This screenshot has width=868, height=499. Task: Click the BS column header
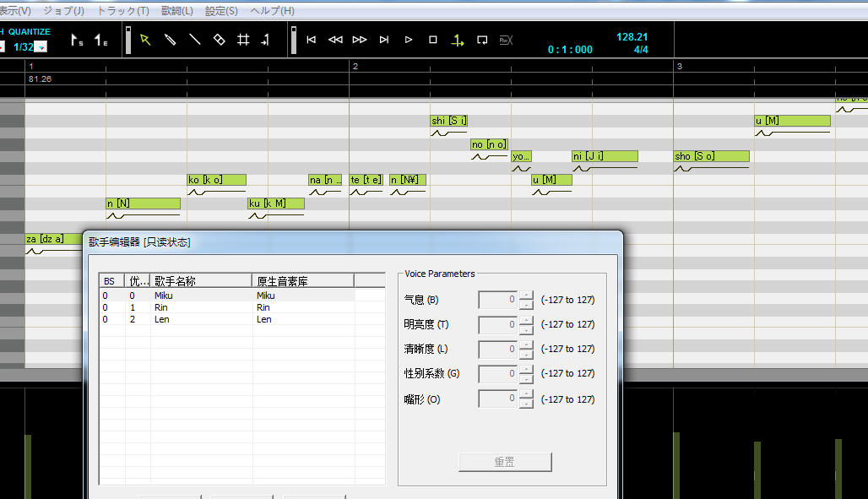click(111, 281)
